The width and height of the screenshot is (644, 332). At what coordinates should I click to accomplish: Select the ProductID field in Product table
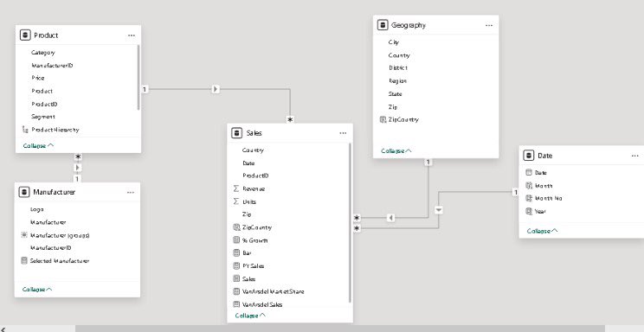(44, 104)
